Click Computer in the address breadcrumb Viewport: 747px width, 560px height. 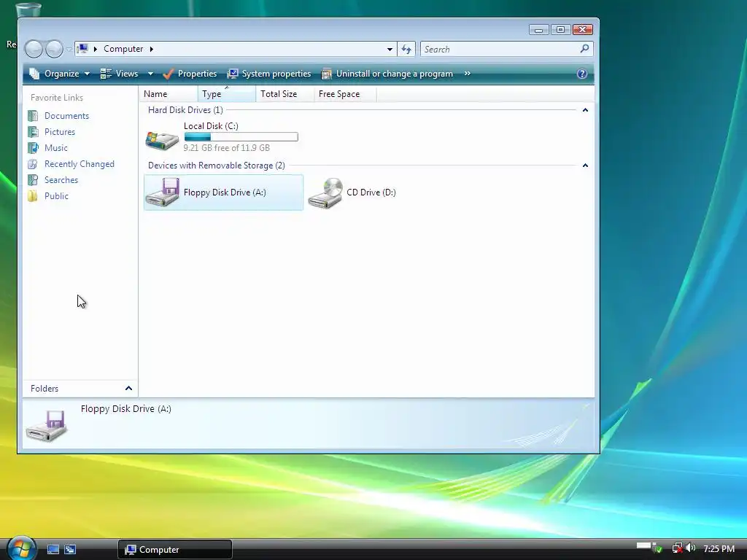point(123,49)
